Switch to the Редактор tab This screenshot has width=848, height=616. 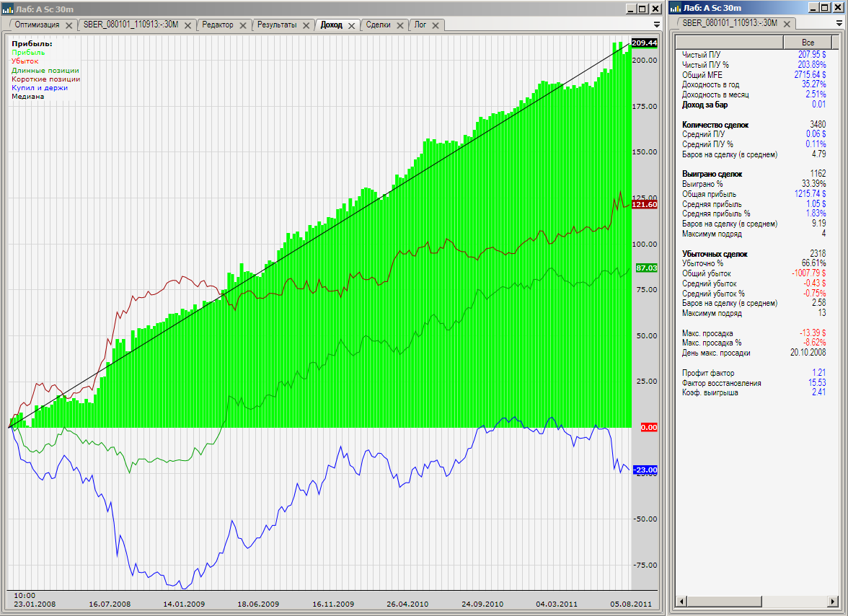(x=218, y=25)
